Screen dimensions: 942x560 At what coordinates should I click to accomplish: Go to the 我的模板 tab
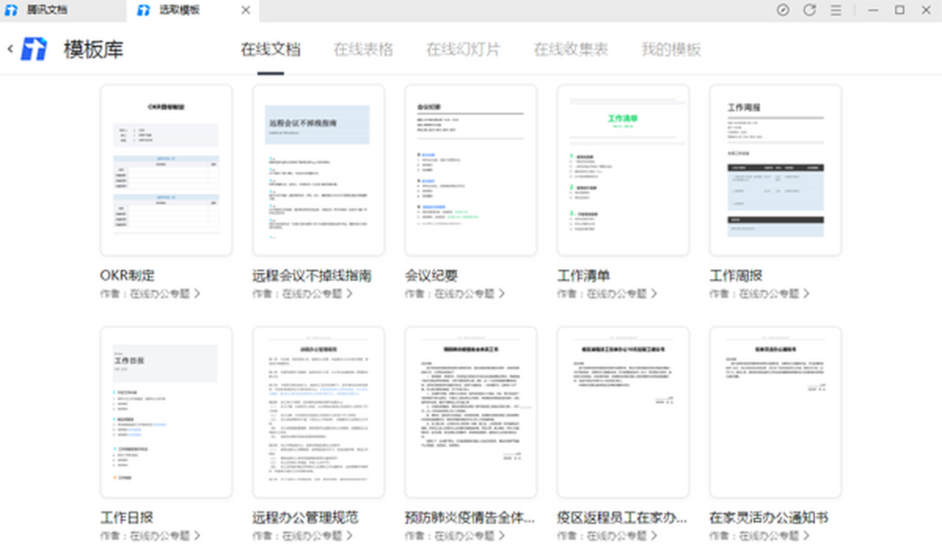click(x=670, y=49)
